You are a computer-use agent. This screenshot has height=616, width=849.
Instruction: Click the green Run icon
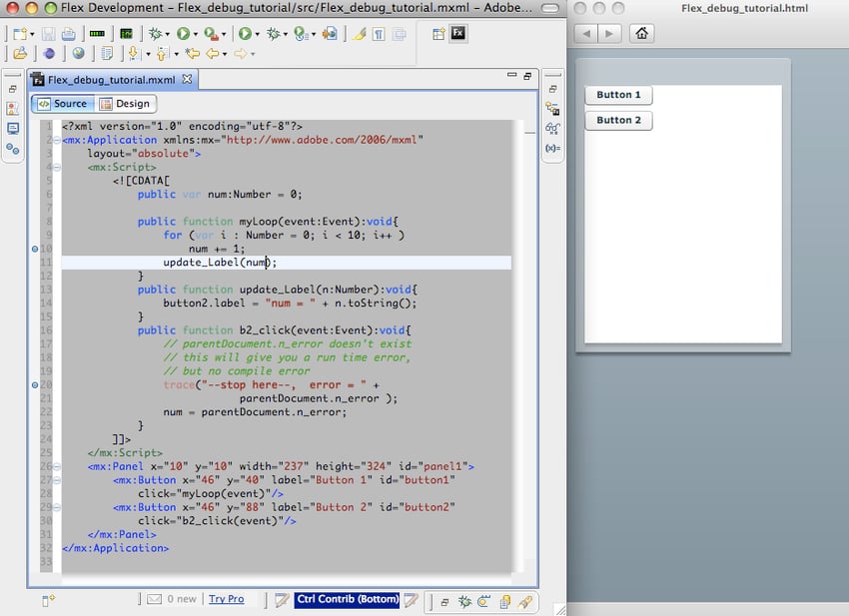coord(183,34)
